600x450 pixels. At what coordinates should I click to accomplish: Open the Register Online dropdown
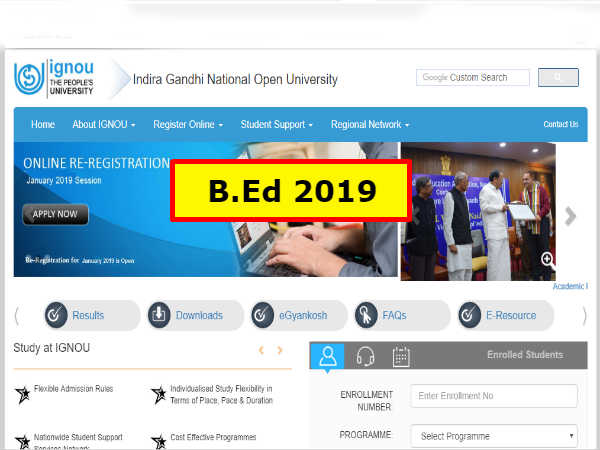(187, 125)
